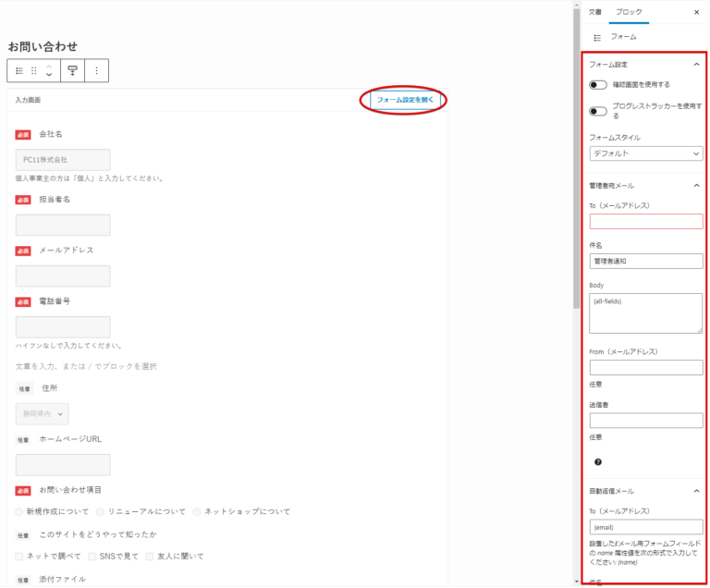
Task: Switch to the ブロック tab
Action: tap(630, 12)
